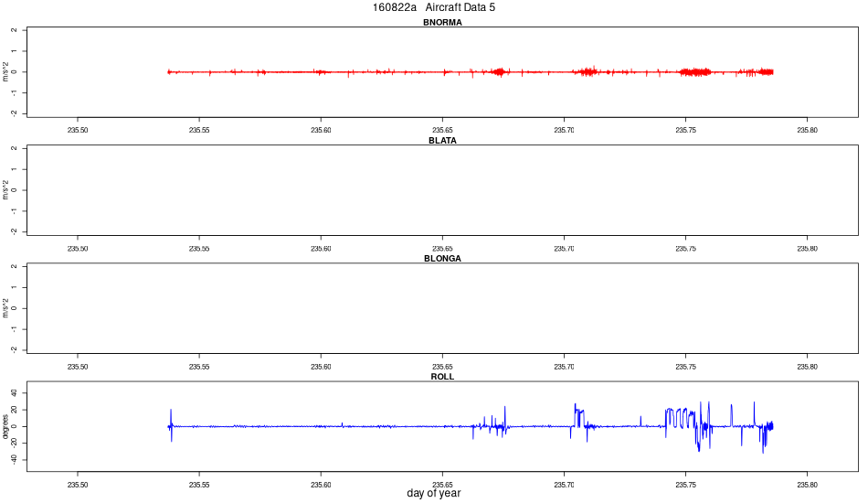This screenshot has height=503, width=868.
Task: Click the 20 tick on ROLL y-axis
Action: (x=15, y=410)
